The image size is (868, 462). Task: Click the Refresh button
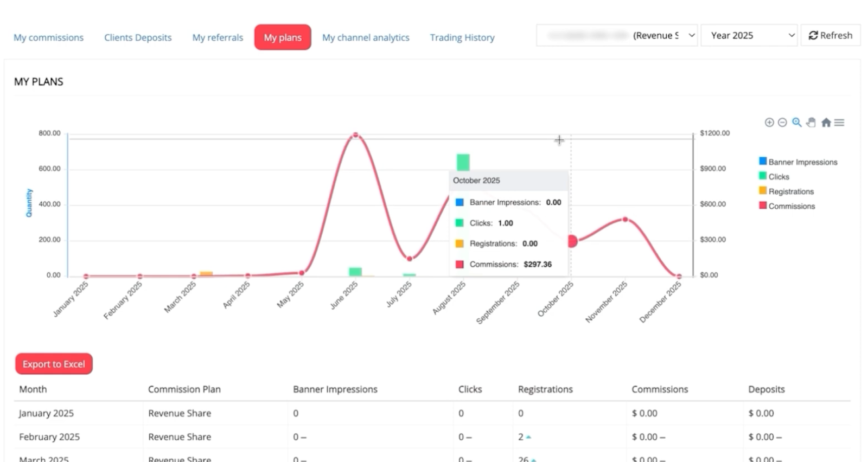pos(831,35)
